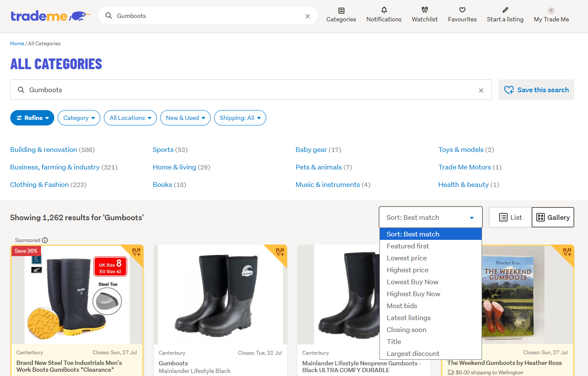Open Mainlander Lifestyle Black gumboots thumbnail

tap(220, 294)
